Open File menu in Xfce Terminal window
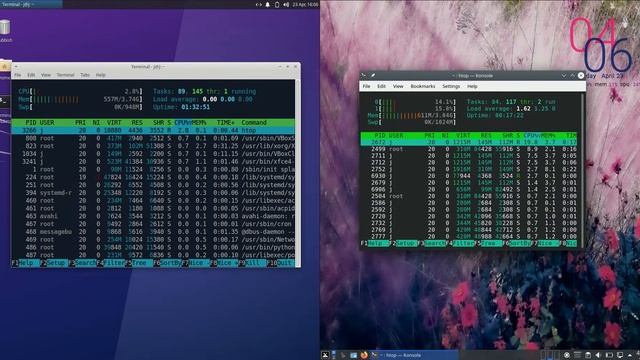This screenshot has height=360, width=640. pos(18,75)
